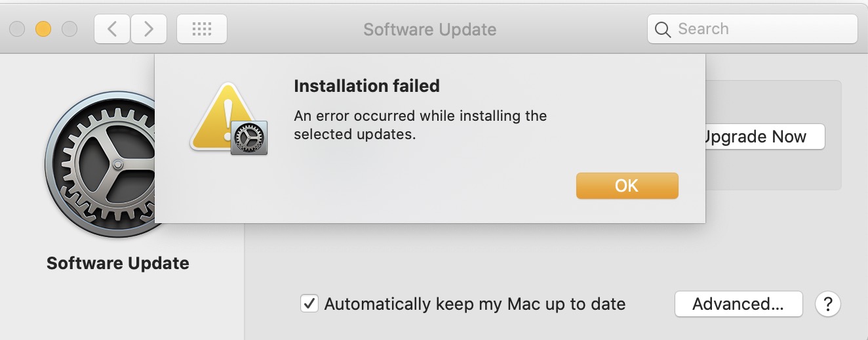Click the yellow warning triangle icon
This screenshot has width=868, height=340.
point(223,117)
